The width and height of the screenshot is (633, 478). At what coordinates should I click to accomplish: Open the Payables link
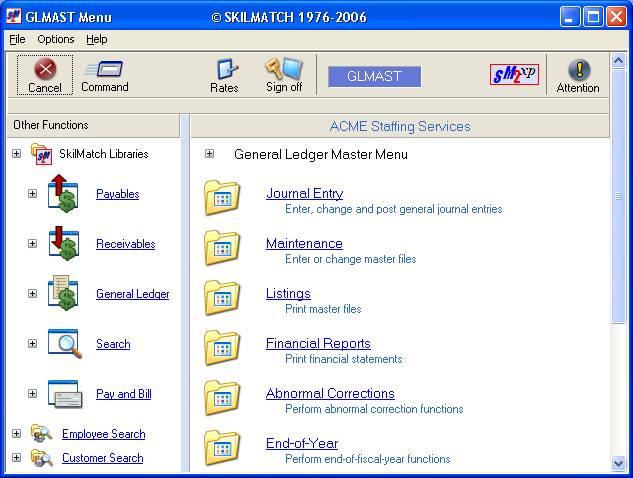click(117, 194)
